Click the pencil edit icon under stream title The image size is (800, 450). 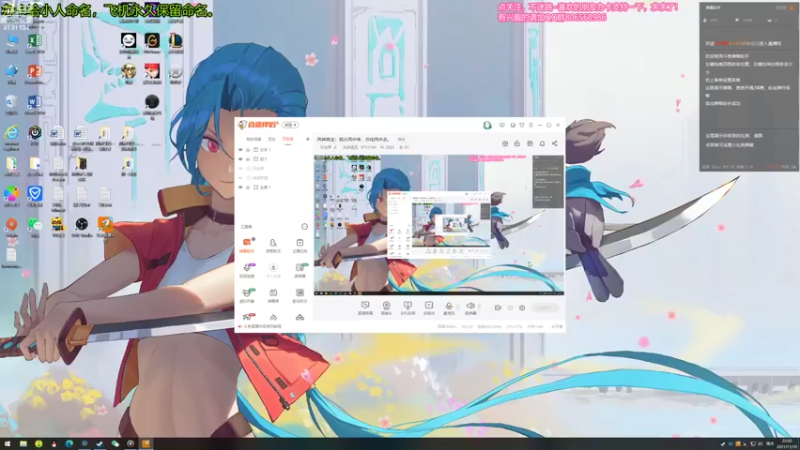(x=335, y=147)
